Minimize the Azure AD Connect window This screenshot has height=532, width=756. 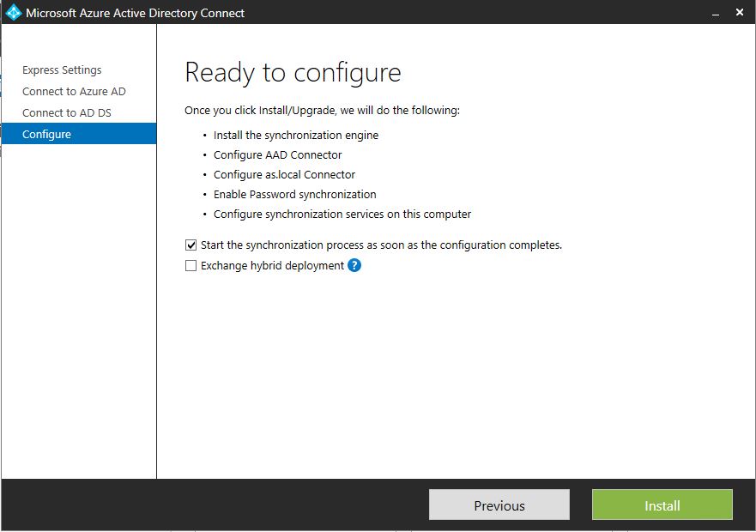(715, 13)
